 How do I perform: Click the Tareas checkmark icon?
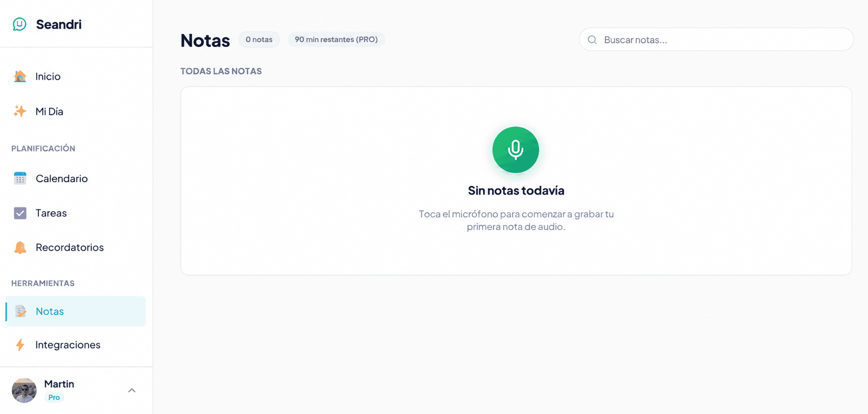tap(20, 213)
